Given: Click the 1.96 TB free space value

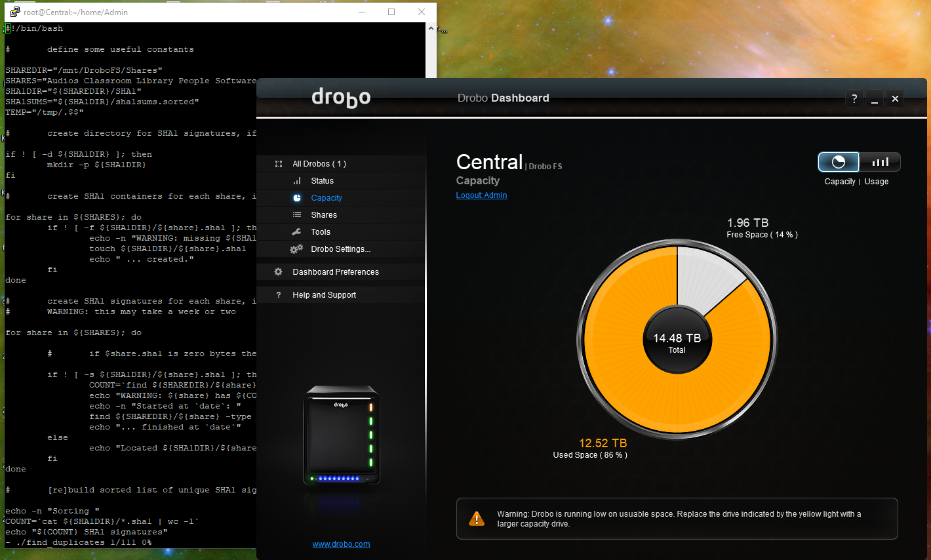Looking at the screenshot, I should 747,223.
